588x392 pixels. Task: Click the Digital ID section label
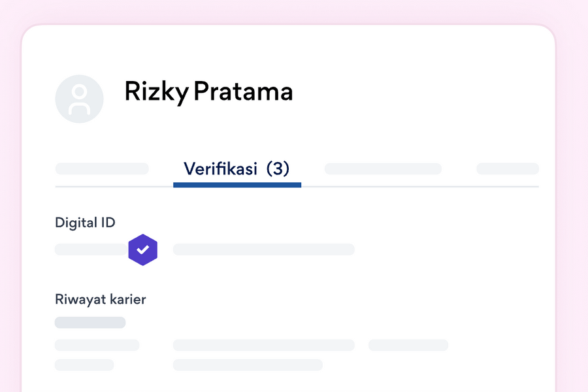click(85, 223)
